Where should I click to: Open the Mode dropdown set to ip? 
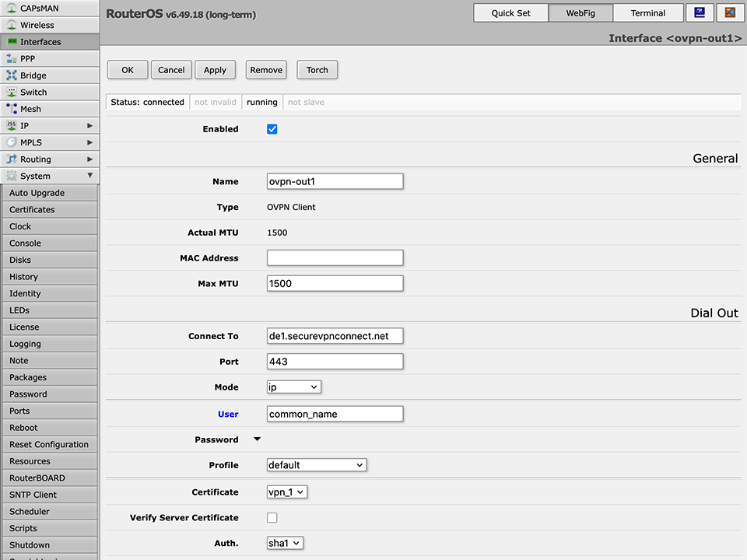click(293, 387)
